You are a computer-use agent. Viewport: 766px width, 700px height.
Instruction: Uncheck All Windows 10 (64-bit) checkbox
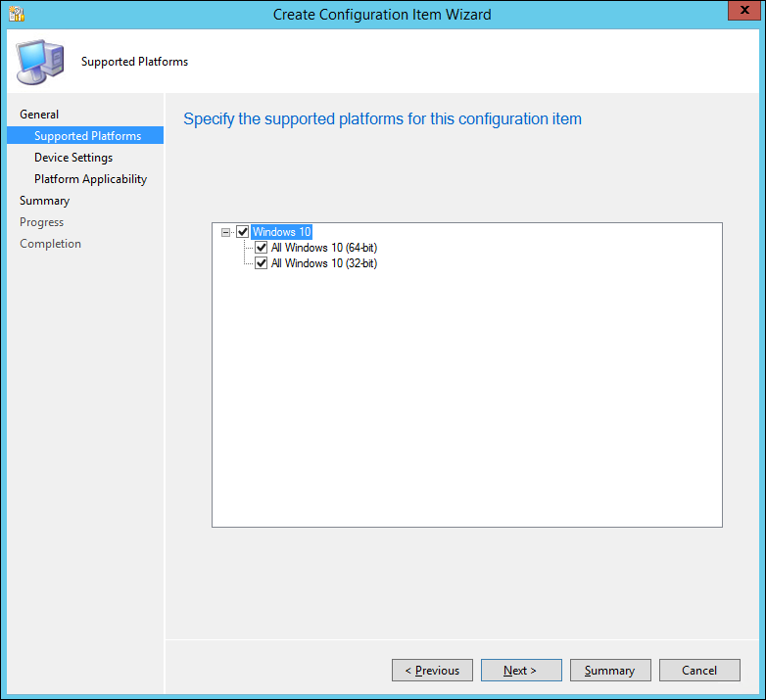(x=262, y=248)
